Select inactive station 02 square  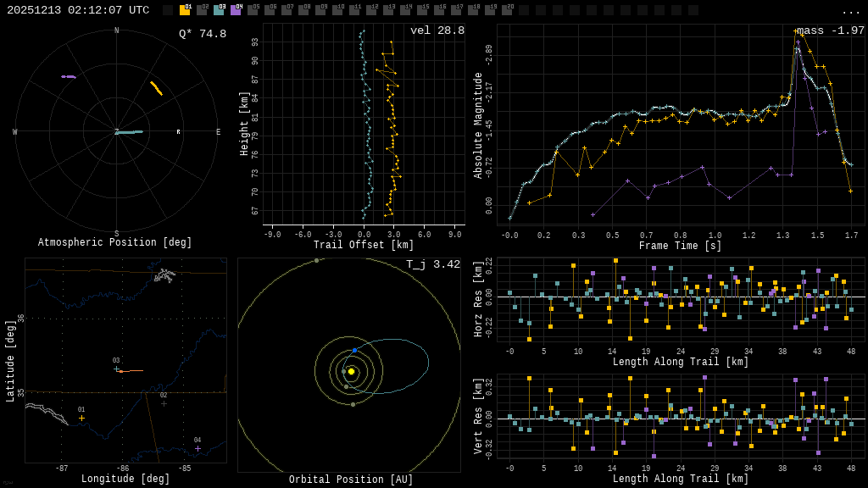click(x=202, y=10)
